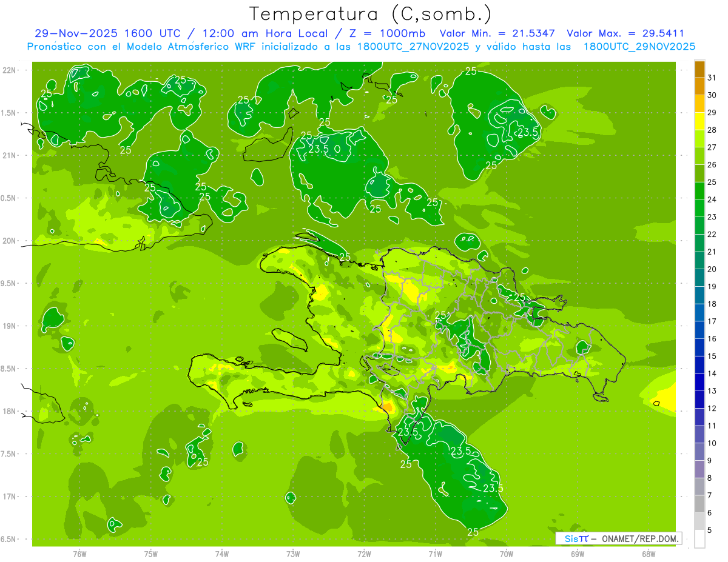Screen dimensions: 728x562
Task: Click the amber swatch between 29 and 30
Action: tap(699, 104)
